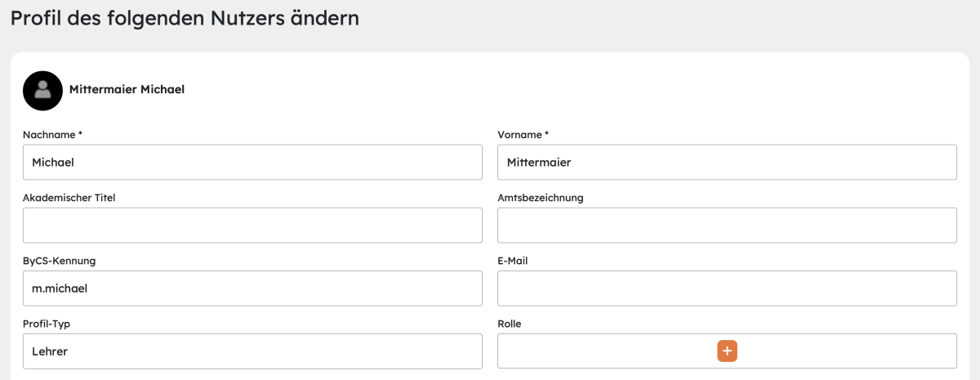
Task: Select the empty Amtsbezeichnung field
Action: (727, 226)
